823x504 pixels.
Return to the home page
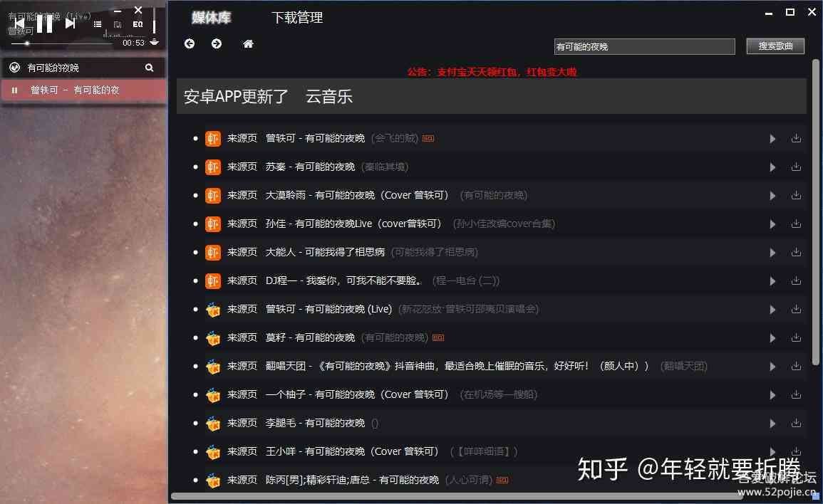click(x=248, y=43)
